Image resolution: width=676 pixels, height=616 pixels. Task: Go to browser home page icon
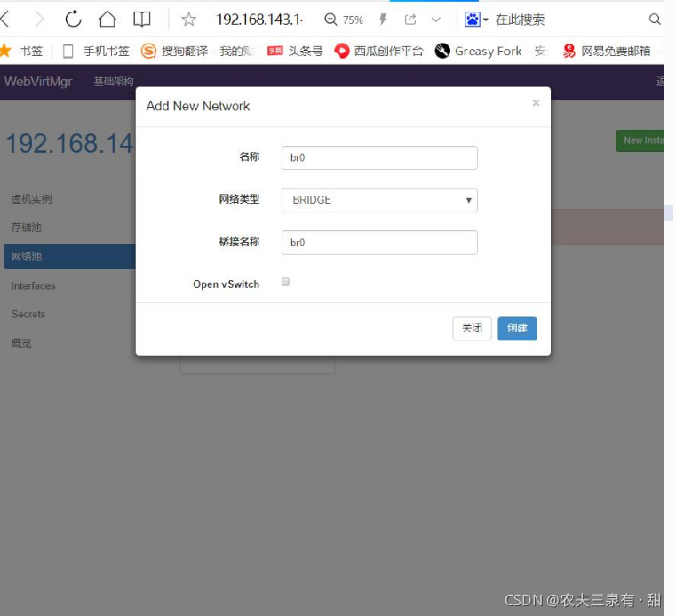[107, 19]
